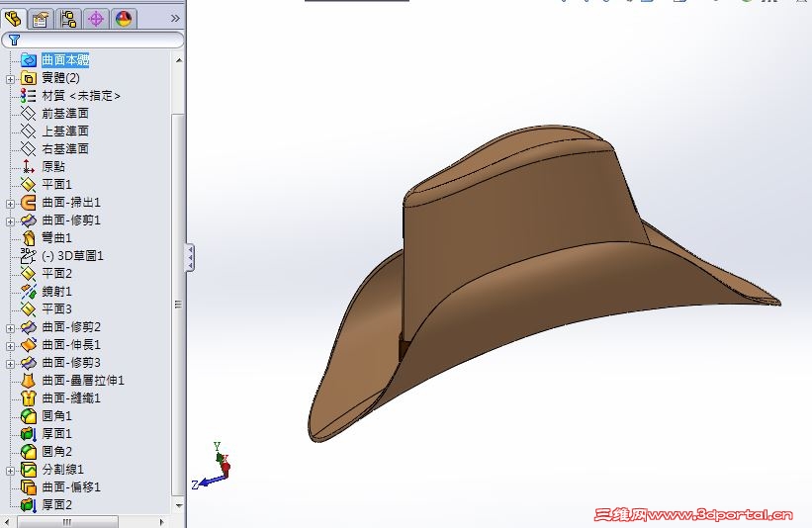The image size is (812, 528).
Task: Expand the 曲面-伸長1 feature
Action: click(10, 346)
